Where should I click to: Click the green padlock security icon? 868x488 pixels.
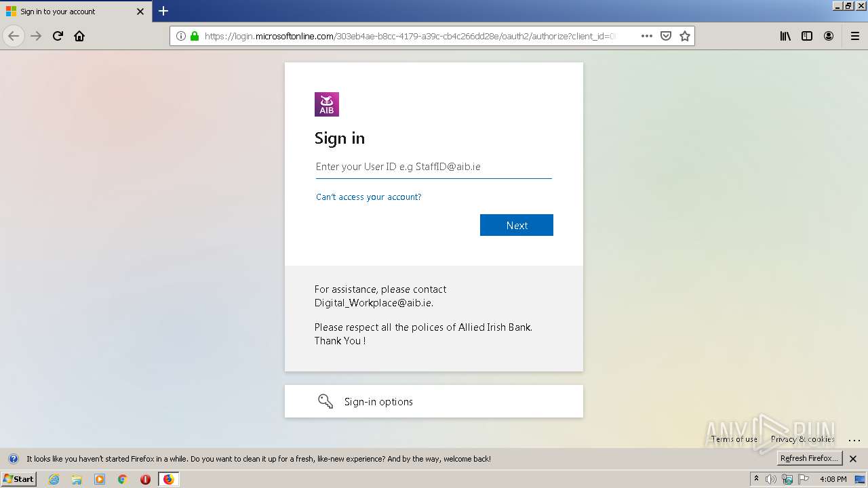[195, 36]
